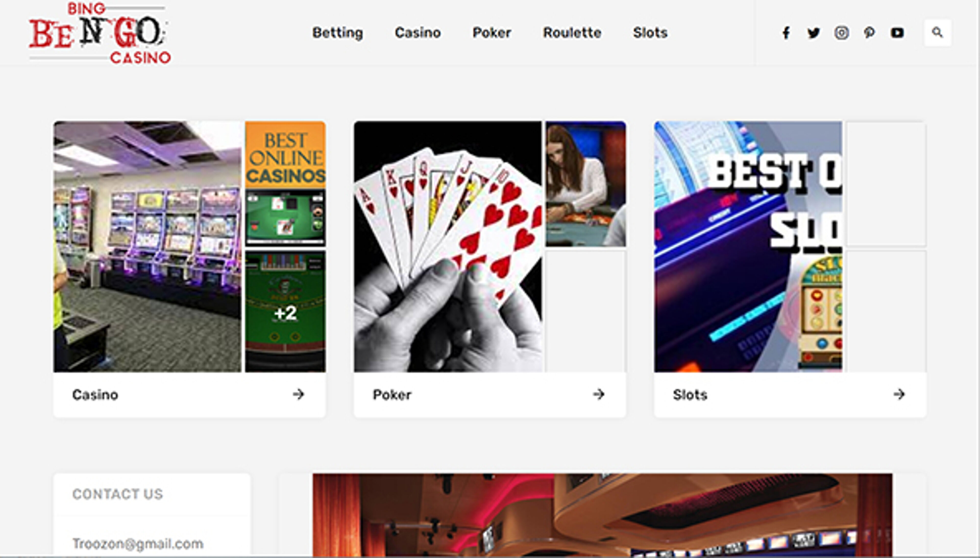980x558 pixels.
Task: Select Slots in the top navigation
Action: pyautogui.click(x=650, y=33)
